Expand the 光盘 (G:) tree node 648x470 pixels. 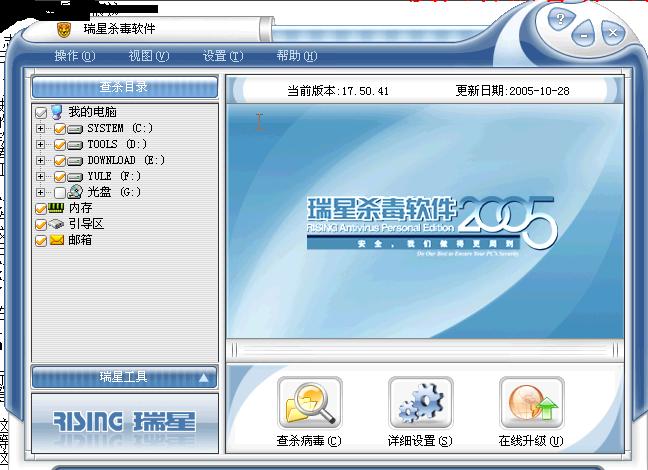tap(40, 192)
